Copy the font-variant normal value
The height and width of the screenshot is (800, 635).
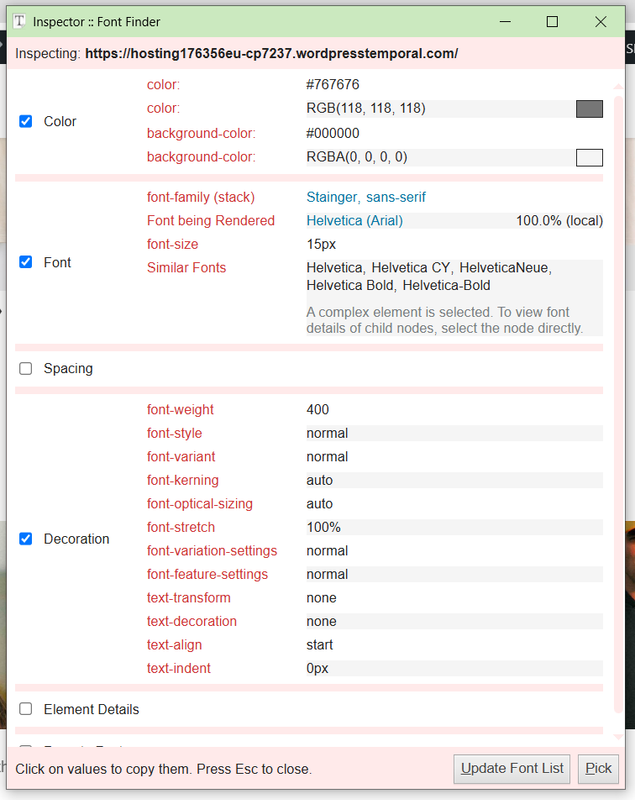(x=327, y=457)
